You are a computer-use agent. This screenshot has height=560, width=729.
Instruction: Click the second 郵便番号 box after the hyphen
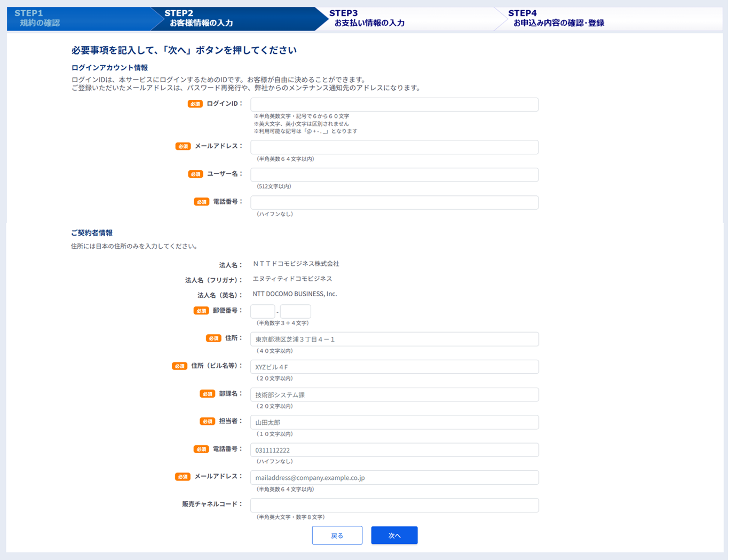(x=295, y=311)
